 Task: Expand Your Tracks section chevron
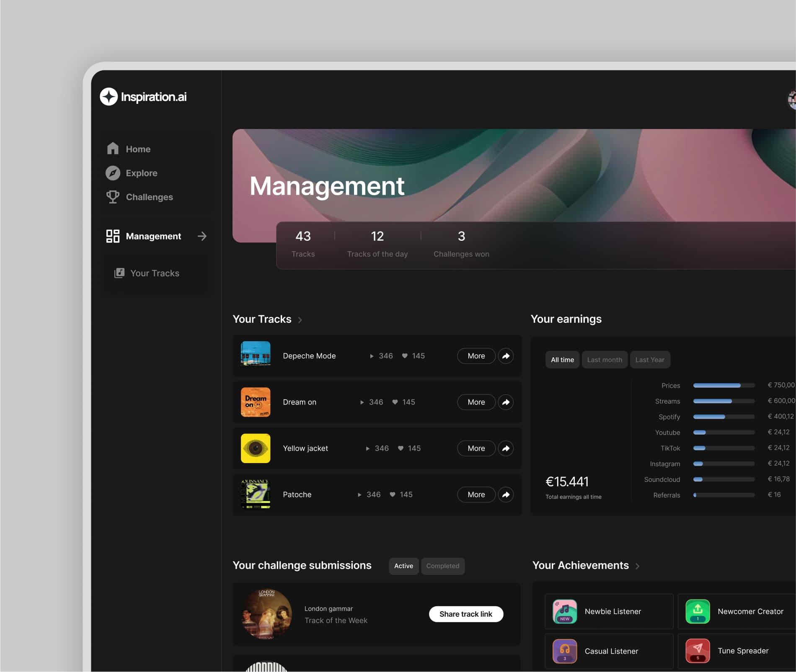(x=300, y=320)
